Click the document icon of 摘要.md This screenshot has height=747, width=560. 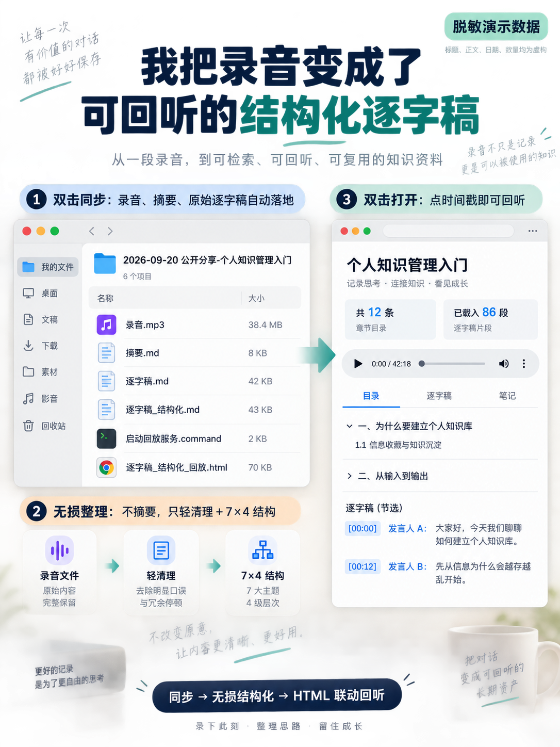(107, 353)
